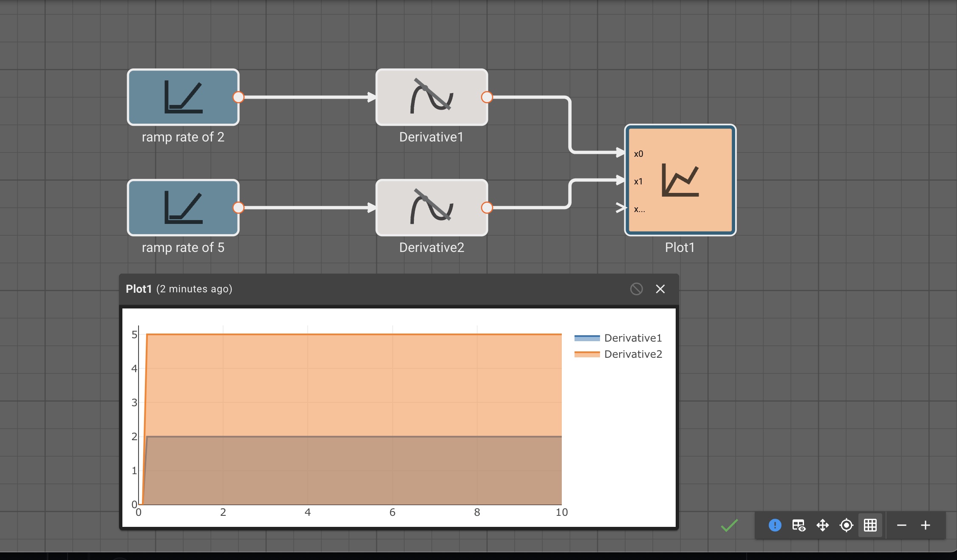The height and width of the screenshot is (560, 957).
Task: Toggle Derivative1 trace in legend
Action: pyautogui.click(x=618, y=338)
